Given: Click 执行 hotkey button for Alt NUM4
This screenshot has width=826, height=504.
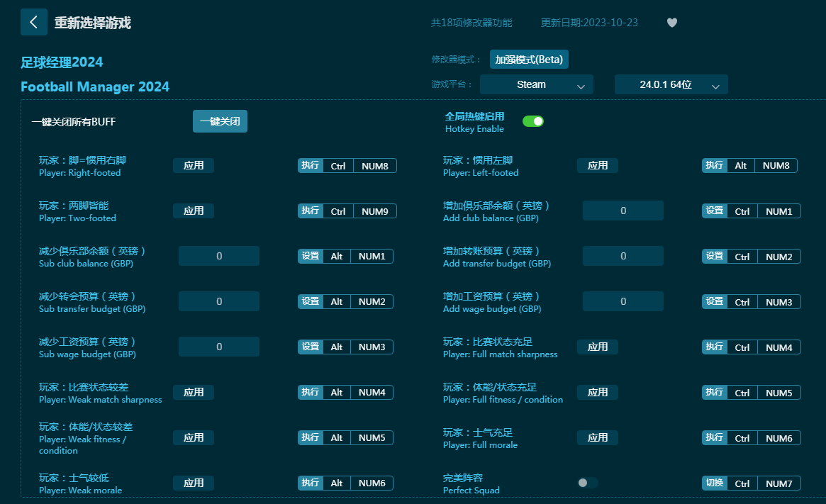Looking at the screenshot, I should pyautogui.click(x=311, y=392).
